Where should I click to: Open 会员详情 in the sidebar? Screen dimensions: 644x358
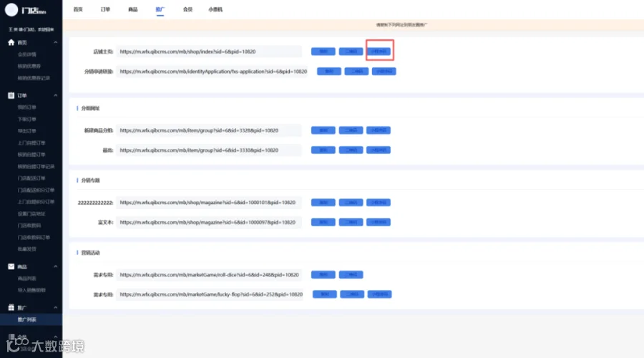27,54
